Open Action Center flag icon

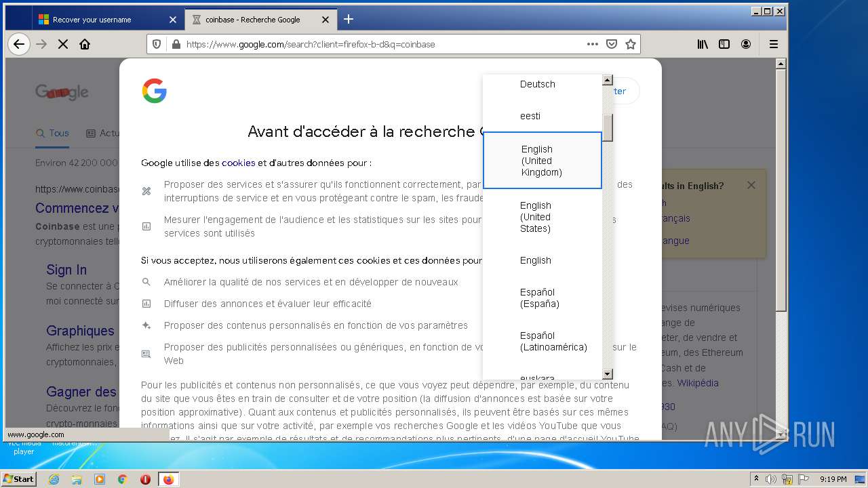(802, 479)
